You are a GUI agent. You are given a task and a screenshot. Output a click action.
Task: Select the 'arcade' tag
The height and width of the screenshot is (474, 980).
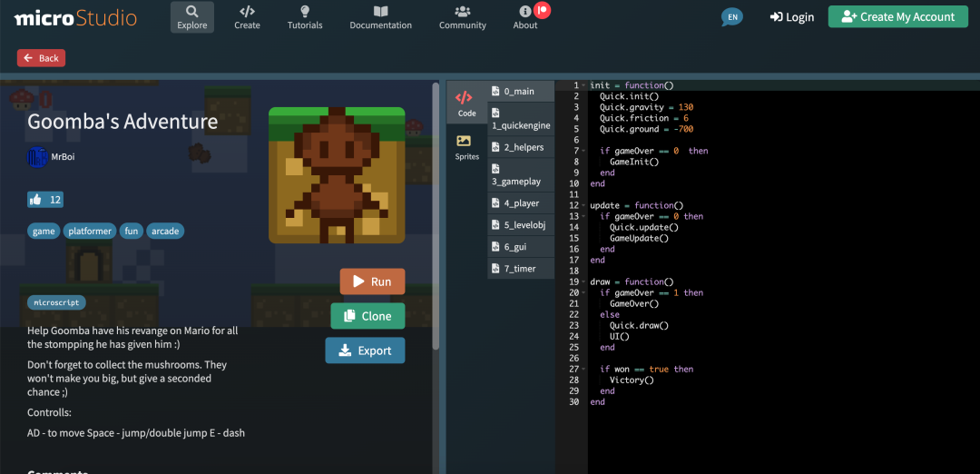click(x=165, y=231)
